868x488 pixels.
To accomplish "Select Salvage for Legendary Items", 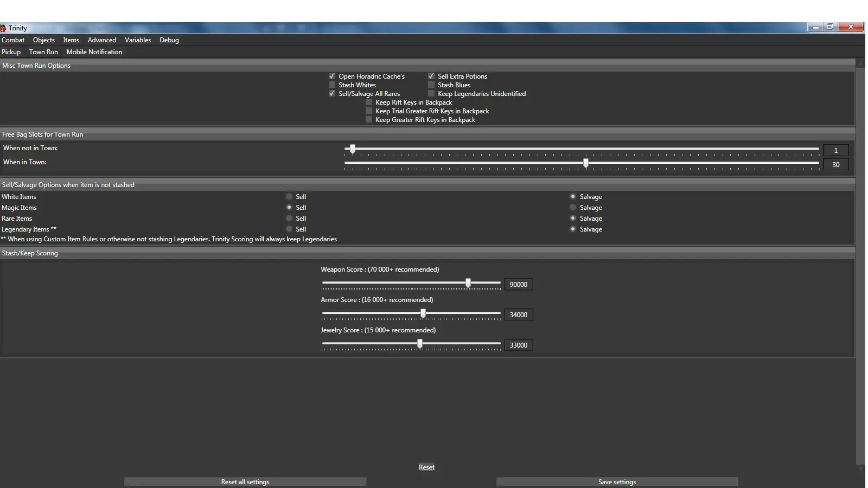I will point(573,229).
